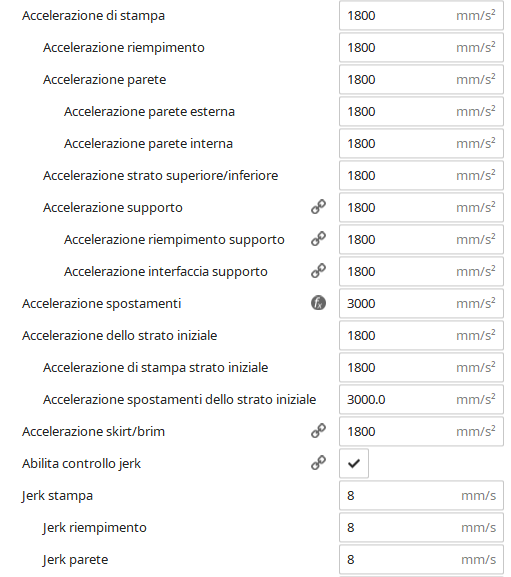Edit the Accelerazione di stampa value field

[x=421, y=15]
